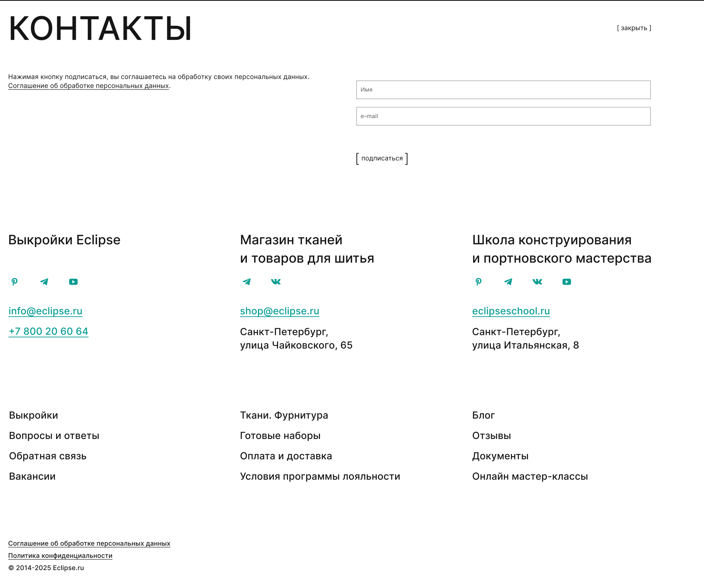Open Pinterest icon under Школа конструирования
This screenshot has height=588, width=704.
coord(478,282)
